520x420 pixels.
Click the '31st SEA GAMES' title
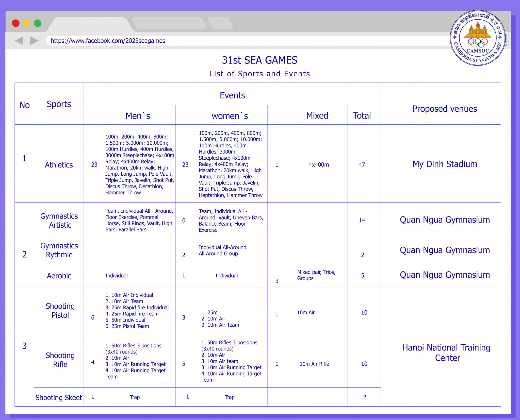pyautogui.click(x=259, y=60)
